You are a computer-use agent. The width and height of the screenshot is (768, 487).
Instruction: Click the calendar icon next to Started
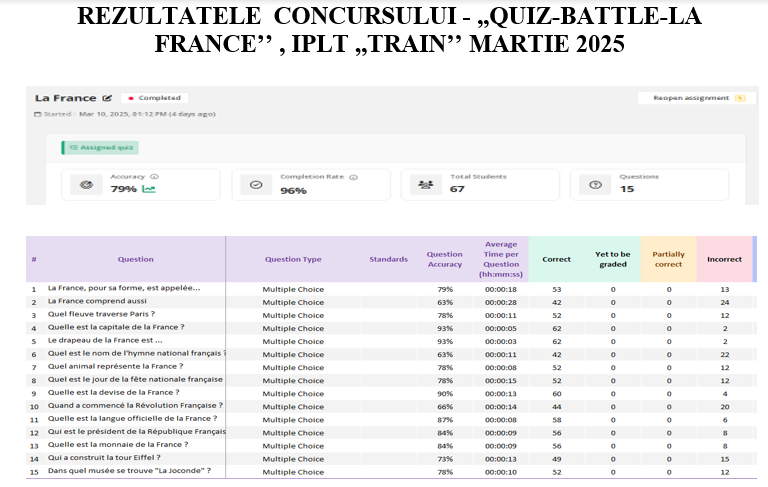tap(38, 114)
